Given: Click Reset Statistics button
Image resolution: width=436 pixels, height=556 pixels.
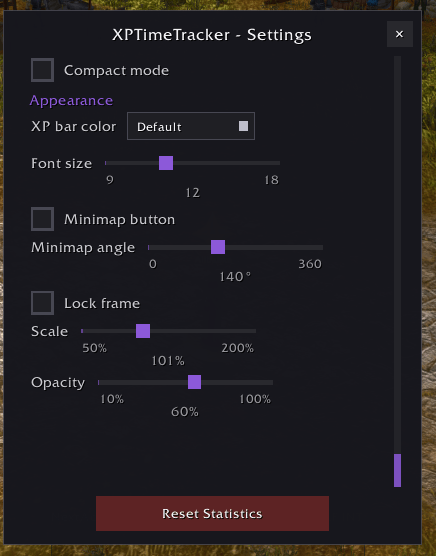Looking at the screenshot, I should tap(212, 513).
